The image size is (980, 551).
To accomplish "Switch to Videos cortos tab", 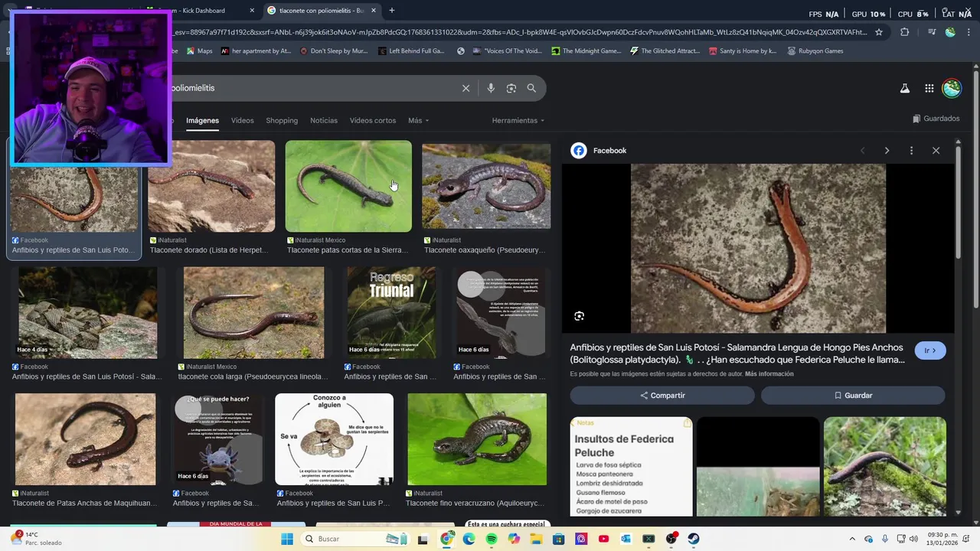I will click(x=373, y=121).
